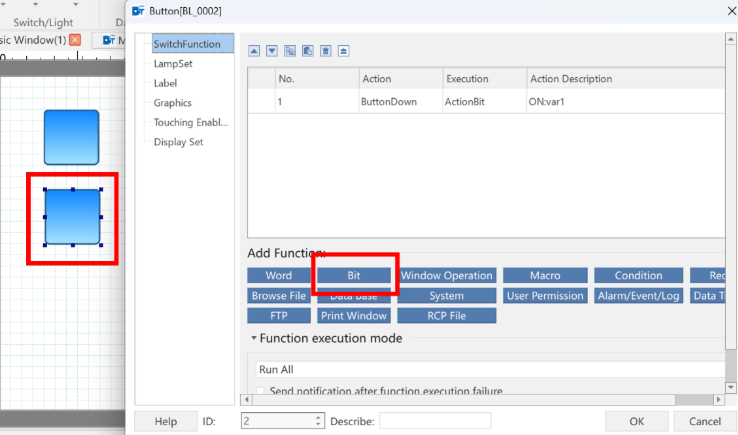This screenshot has width=738, height=435.
Task: Close the Basic Window(1) tab with orange X
Action: tap(75, 40)
